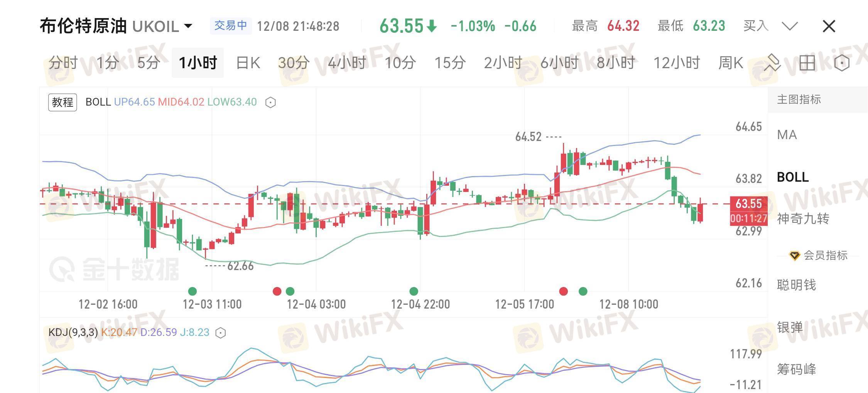Click the green signal dot above 12-04 22:00

[414, 291]
